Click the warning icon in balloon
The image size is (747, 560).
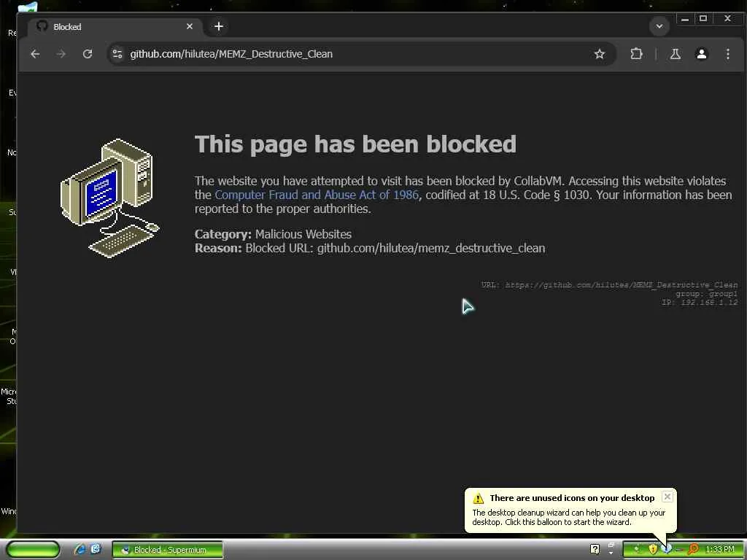coord(479,498)
